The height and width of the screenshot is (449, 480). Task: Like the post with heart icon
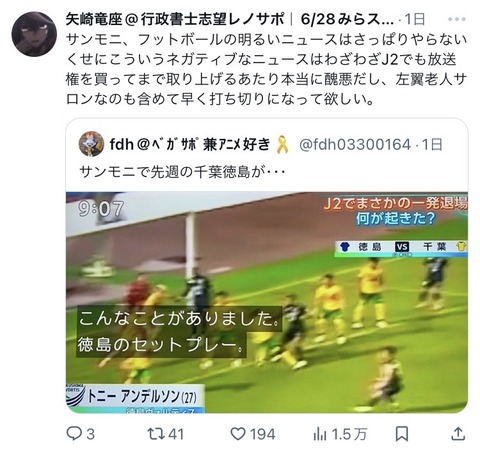click(x=238, y=434)
